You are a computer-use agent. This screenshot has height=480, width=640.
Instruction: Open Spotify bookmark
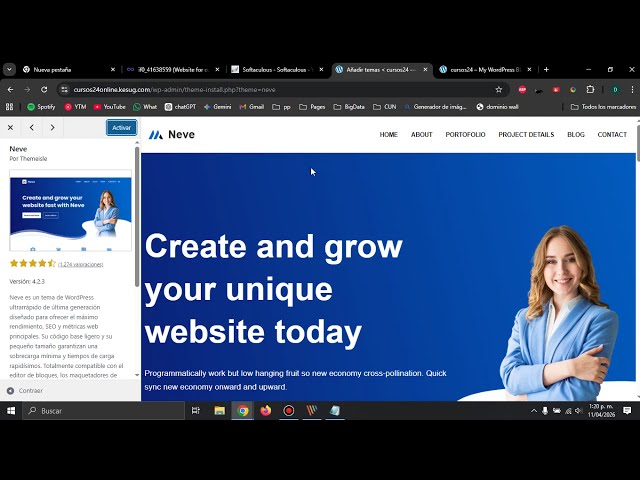(41, 107)
